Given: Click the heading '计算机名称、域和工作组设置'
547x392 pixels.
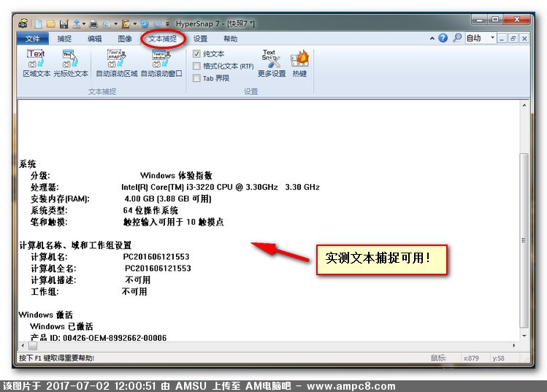Looking at the screenshot, I should [x=75, y=245].
